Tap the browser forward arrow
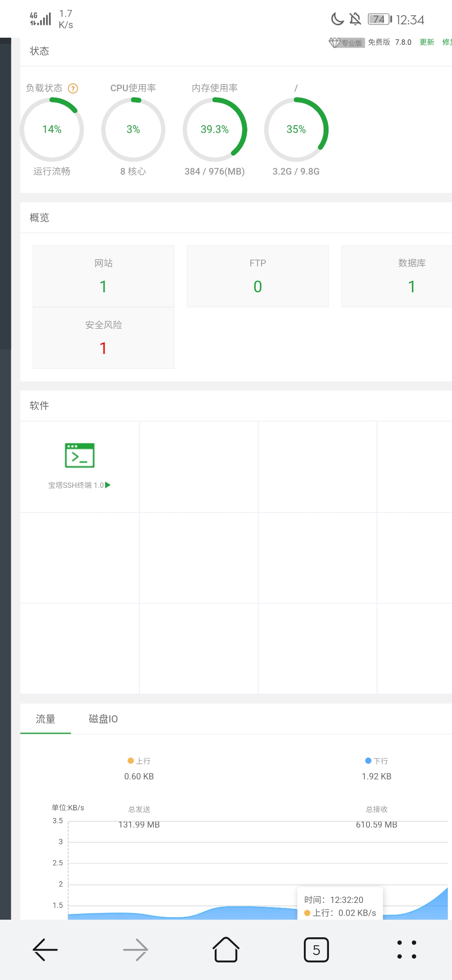 click(x=136, y=949)
